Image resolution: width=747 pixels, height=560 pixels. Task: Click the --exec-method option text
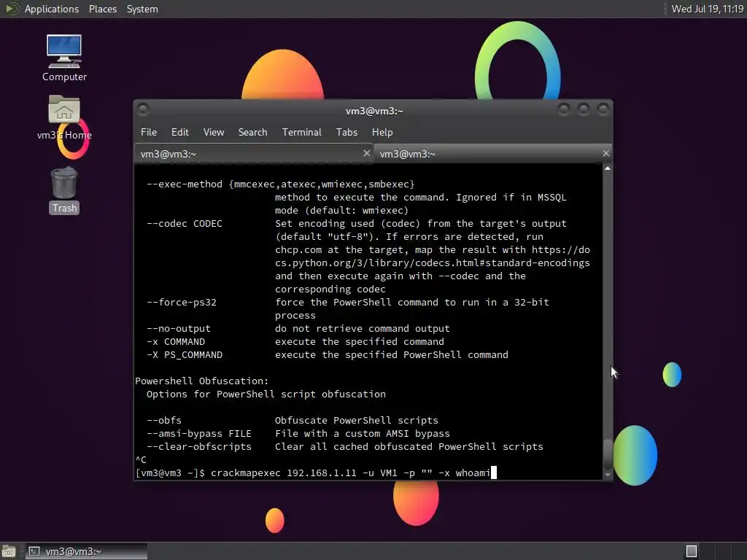point(280,184)
